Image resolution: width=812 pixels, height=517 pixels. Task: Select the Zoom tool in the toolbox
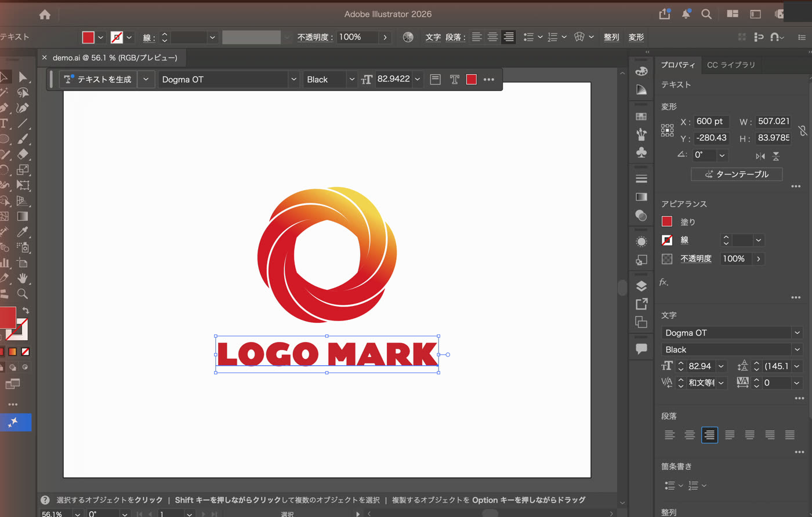(23, 294)
